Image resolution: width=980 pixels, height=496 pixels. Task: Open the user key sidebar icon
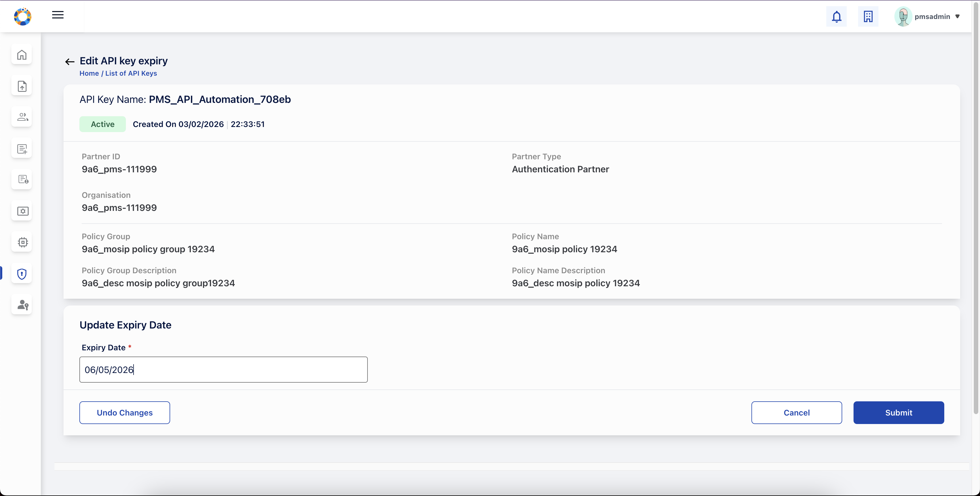(x=22, y=305)
